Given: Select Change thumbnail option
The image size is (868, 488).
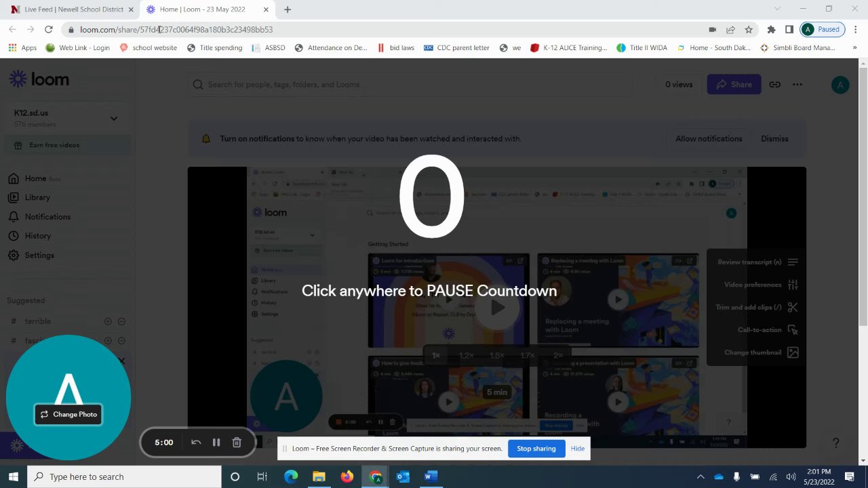Looking at the screenshot, I should (x=762, y=352).
